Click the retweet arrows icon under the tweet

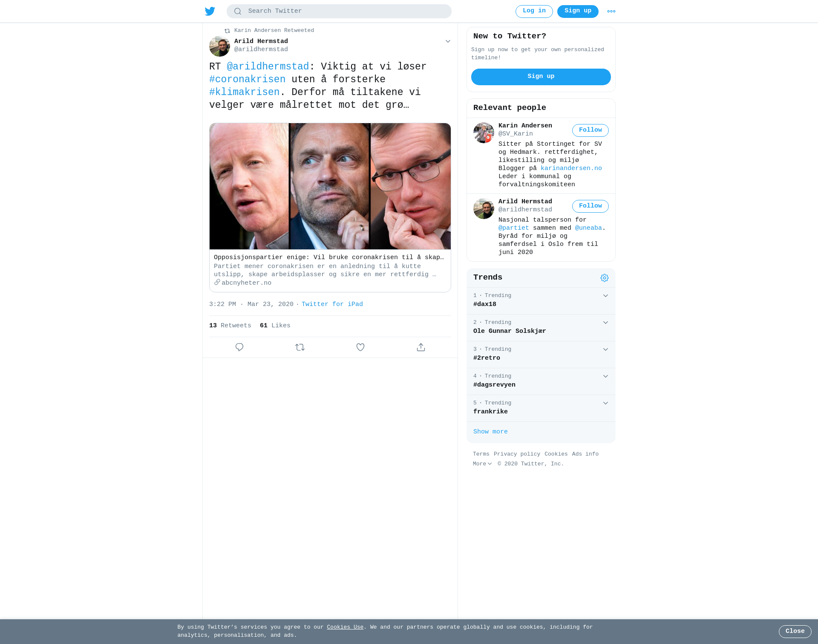pos(300,347)
